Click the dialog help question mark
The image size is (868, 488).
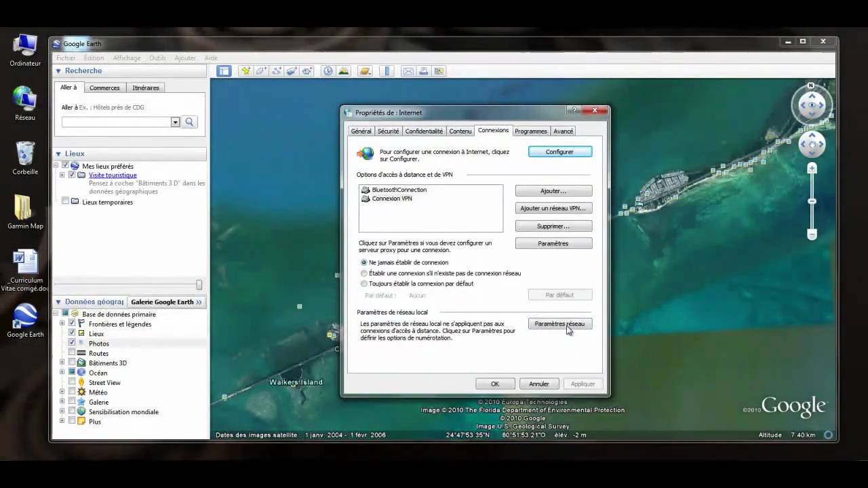tap(574, 110)
